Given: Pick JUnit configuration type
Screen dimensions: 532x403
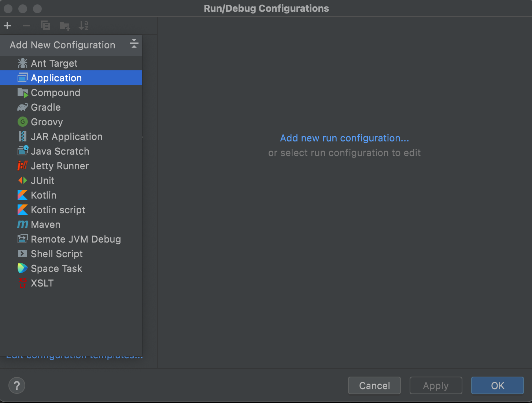Looking at the screenshot, I should coord(71,180).
